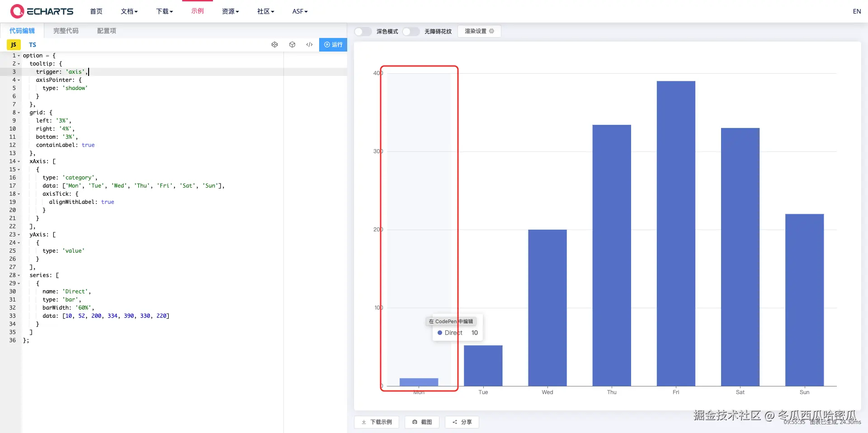Click the xAxis data array line with weekdays

(x=133, y=186)
